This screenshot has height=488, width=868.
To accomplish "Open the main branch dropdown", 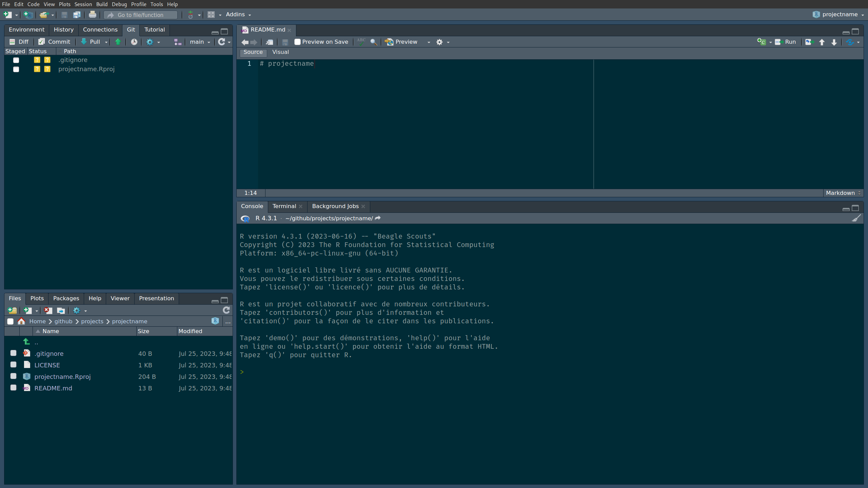I will [x=200, y=42].
